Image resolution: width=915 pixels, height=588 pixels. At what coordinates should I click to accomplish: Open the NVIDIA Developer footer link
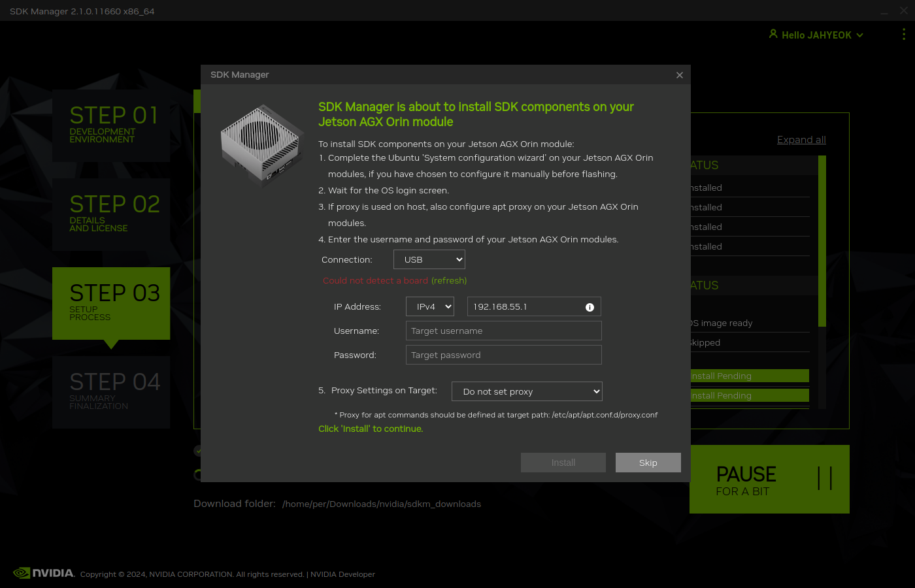[342, 574]
